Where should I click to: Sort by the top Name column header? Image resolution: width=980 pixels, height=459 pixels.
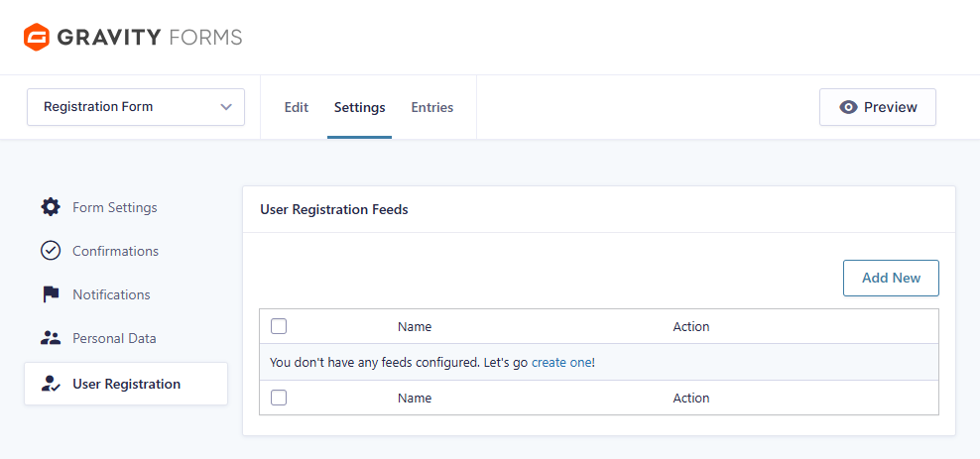point(415,326)
